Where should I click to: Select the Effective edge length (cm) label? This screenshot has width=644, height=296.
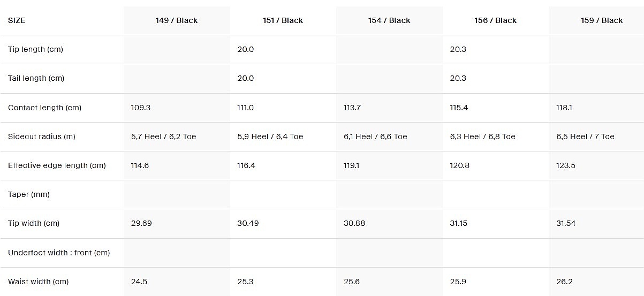click(57, 165)
